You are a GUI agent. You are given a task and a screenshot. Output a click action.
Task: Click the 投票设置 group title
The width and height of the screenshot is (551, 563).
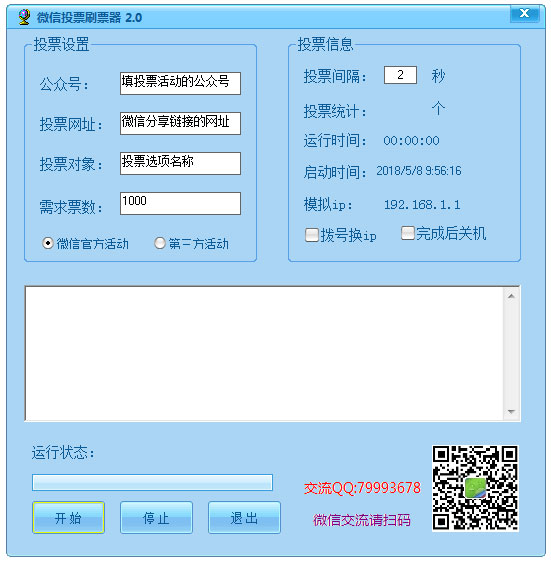coord(61,45)
